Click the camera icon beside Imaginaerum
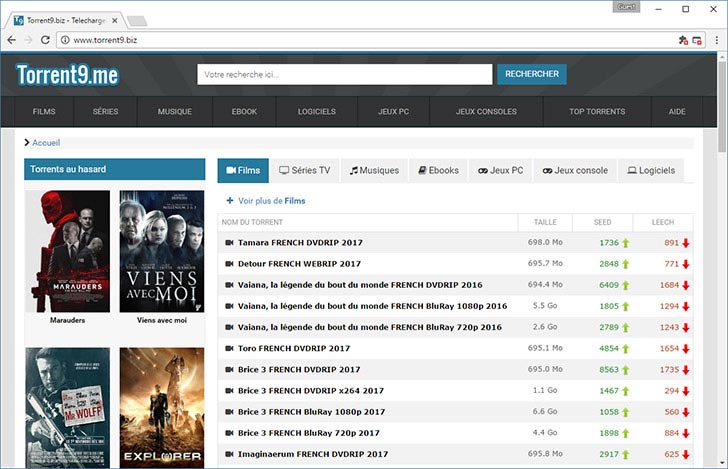Viewport: 728px width, 469px height. (229, 454)
